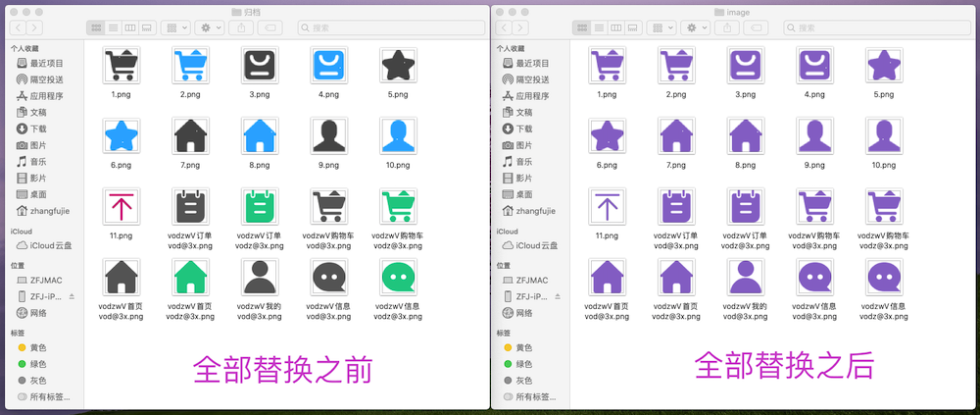Switch to column view in 归档 window
The width and height of the screenshot is (980, 415).
(130, 27)
